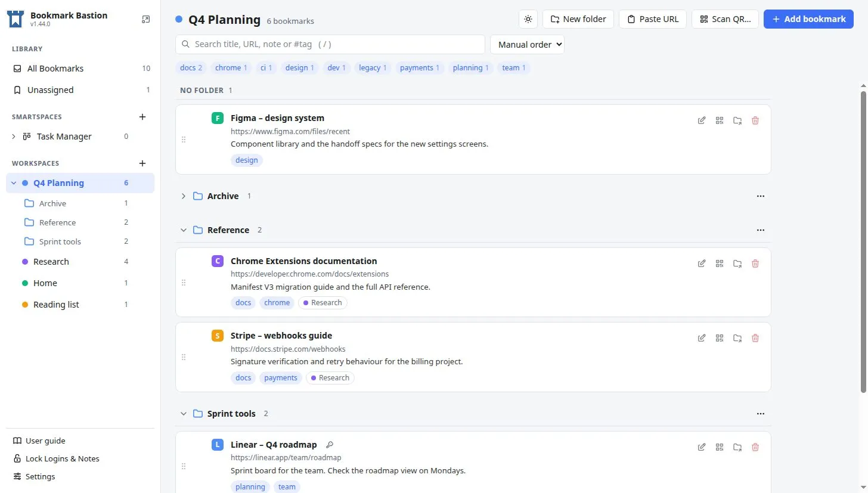This screenshot has width=868, height=493.
Task: Filter by the team tag in filter bar
Action: point(514,68)
